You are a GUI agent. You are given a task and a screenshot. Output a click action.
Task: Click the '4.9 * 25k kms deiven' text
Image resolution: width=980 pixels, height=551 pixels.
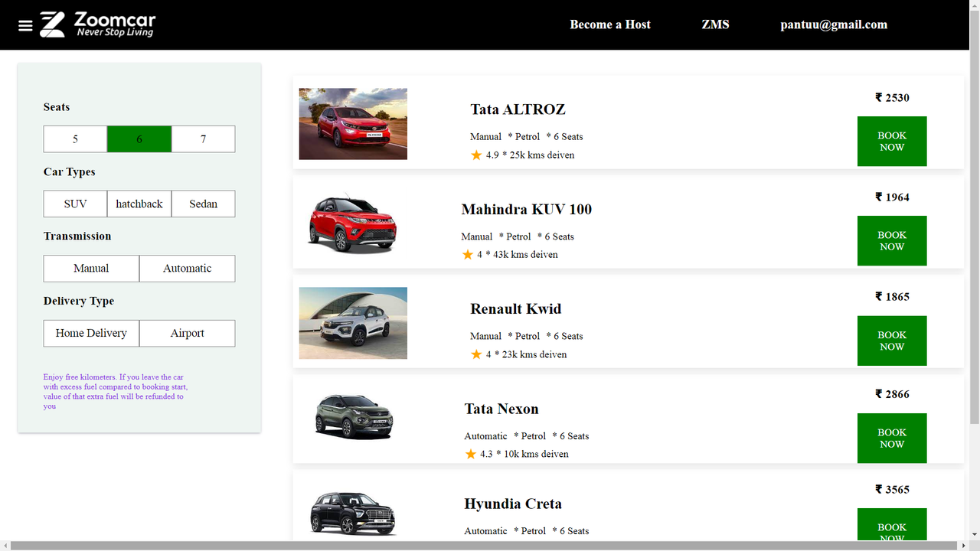pyautogui.click(x=530, y=155)
